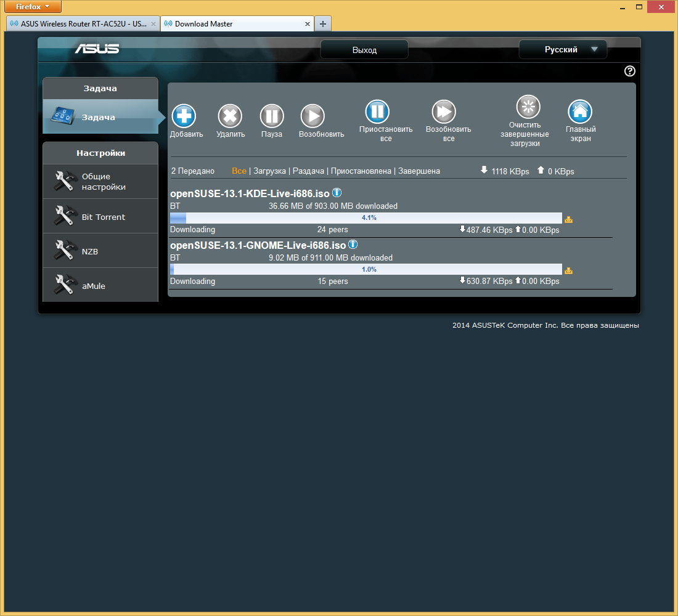Click download icon beside KDE progress bar
The image size is (678, 616).
tap(569, 219)
